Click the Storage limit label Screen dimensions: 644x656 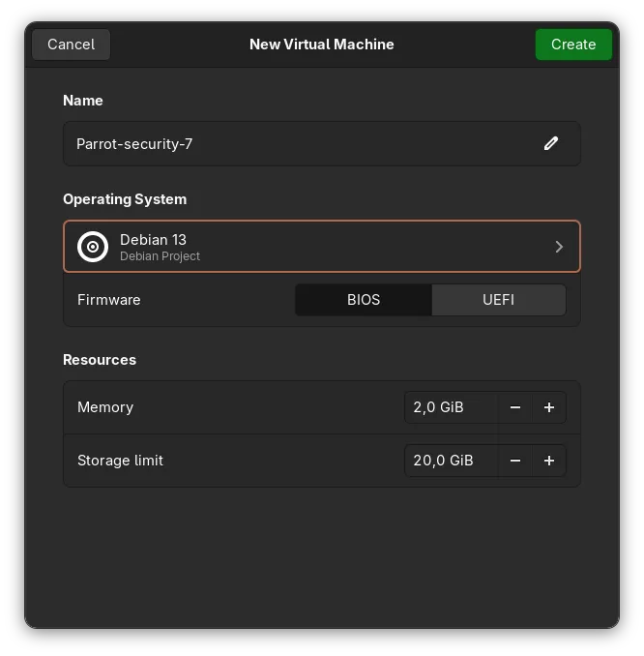120,461
